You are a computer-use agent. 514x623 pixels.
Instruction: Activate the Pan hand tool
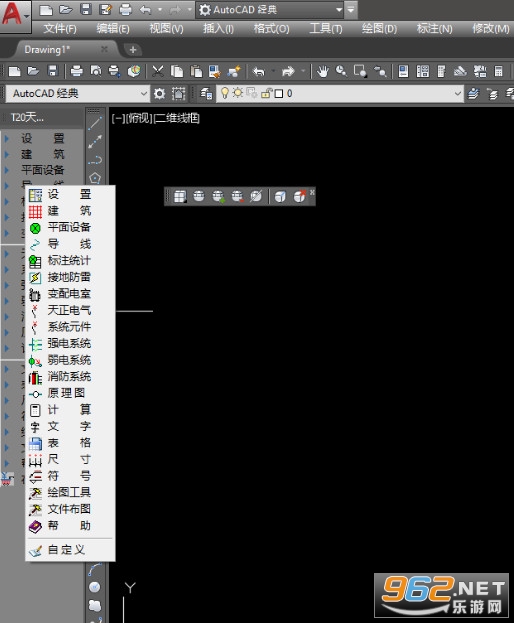(323, 72)
